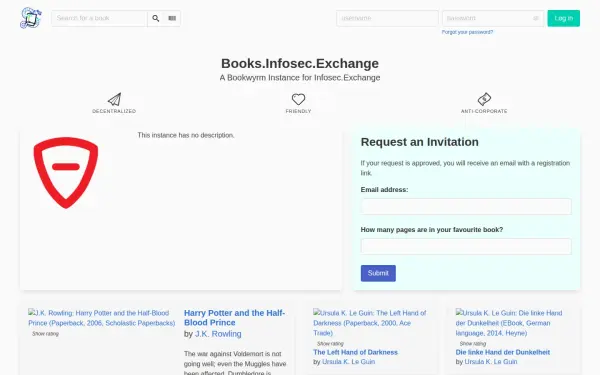
Task: Open Harry Potter and the Half-Blood Prince title
Action: [235, 318]
